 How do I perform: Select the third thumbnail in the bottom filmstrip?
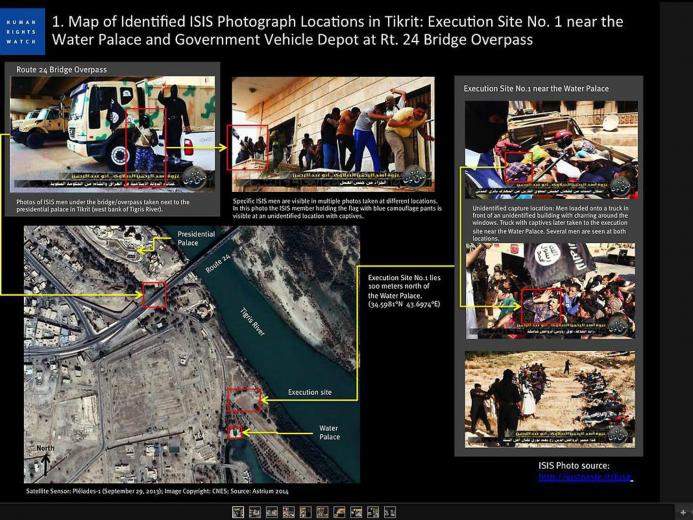coord(271,512)
